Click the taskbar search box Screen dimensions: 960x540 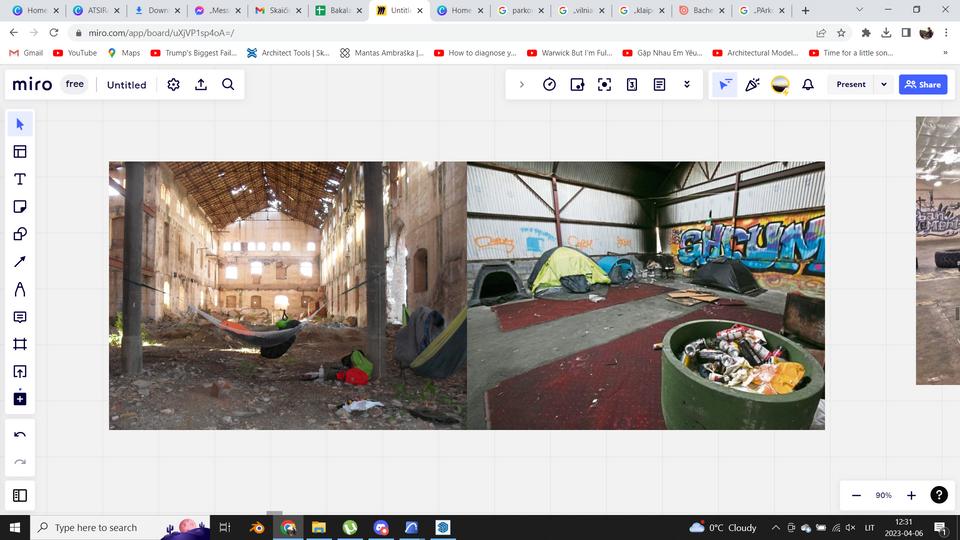pyautogui.click(x=120, y=527)
